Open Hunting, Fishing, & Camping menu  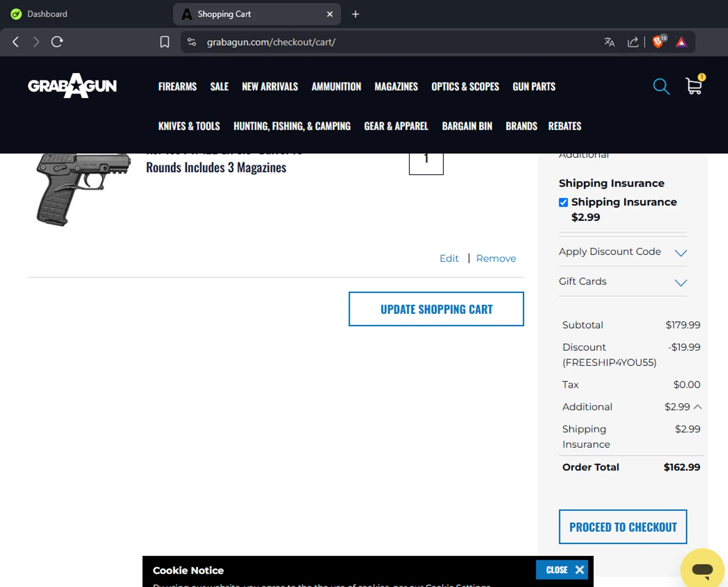click(292, 126)
